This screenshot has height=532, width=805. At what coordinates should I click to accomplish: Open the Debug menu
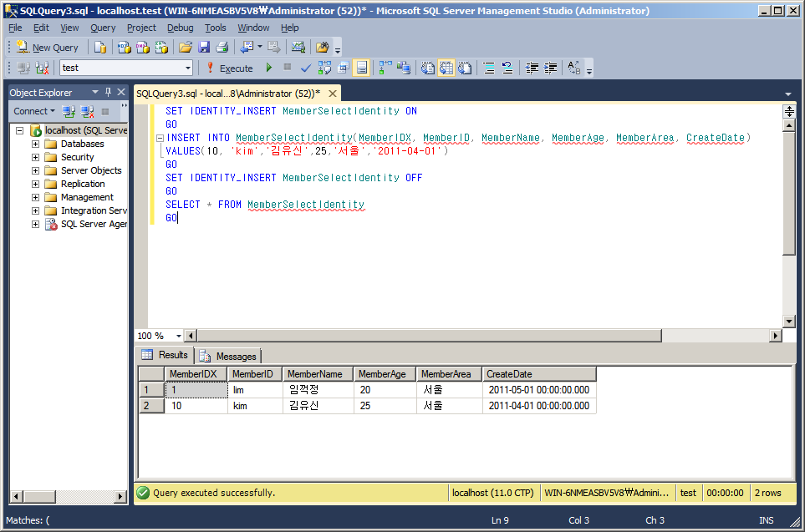[181, 28]
